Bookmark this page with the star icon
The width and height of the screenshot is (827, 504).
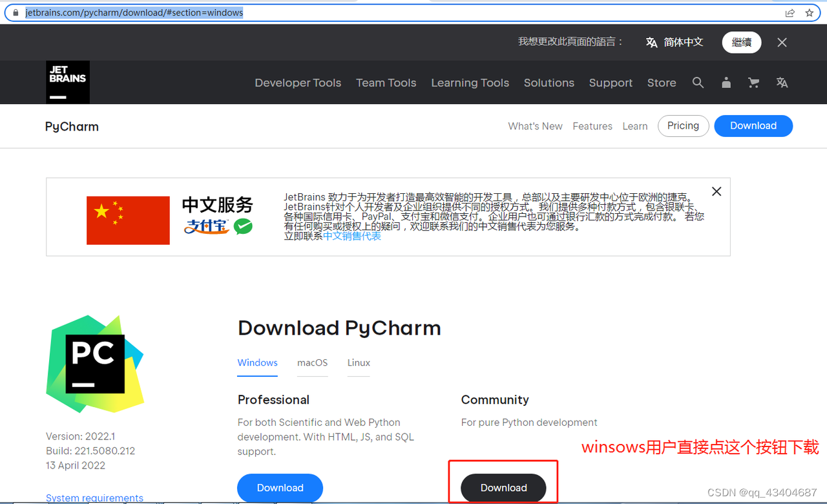[x=809, y=12]
